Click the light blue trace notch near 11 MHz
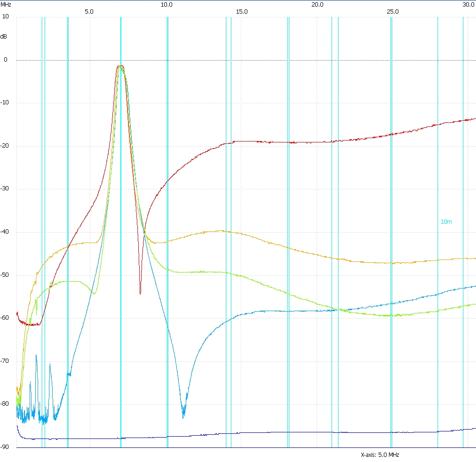476x462 pixels. pos(183,415)
